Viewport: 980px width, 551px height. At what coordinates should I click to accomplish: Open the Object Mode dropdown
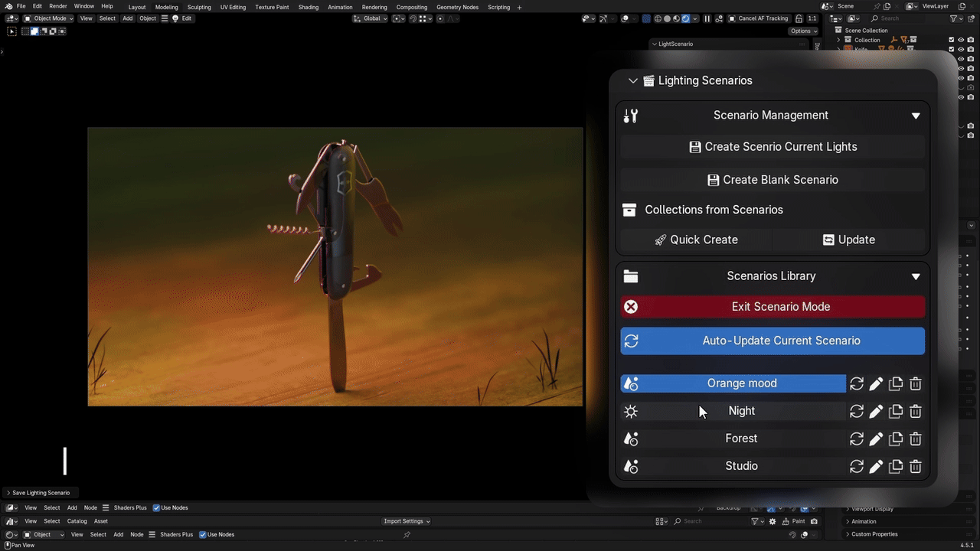(48, 18)
